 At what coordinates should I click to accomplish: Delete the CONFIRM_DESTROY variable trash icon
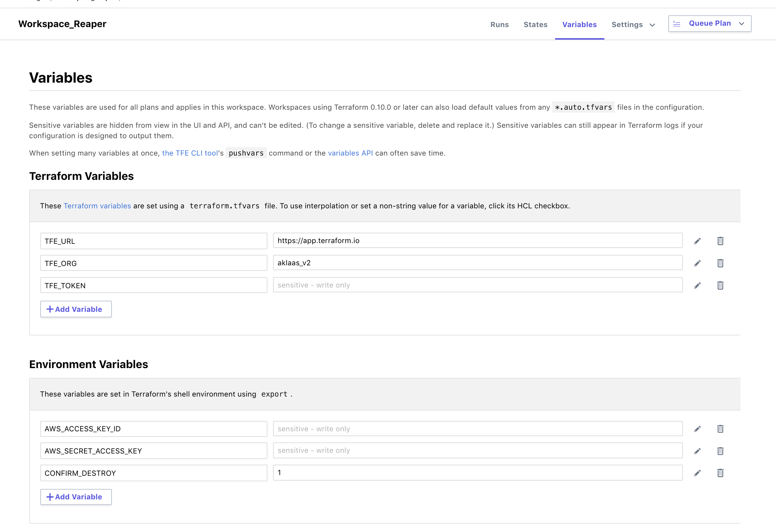pos(720,473)
